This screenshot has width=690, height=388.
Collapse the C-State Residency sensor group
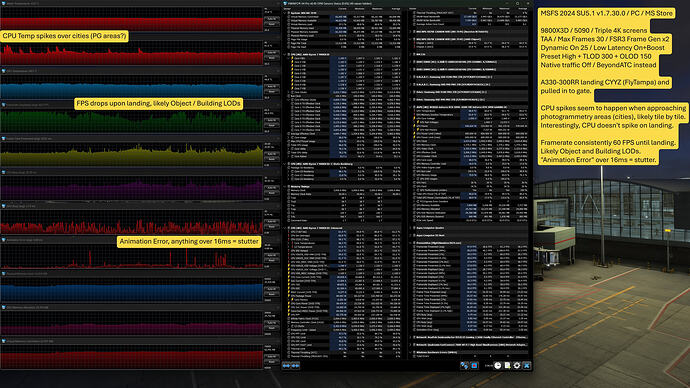pos(286,164)
